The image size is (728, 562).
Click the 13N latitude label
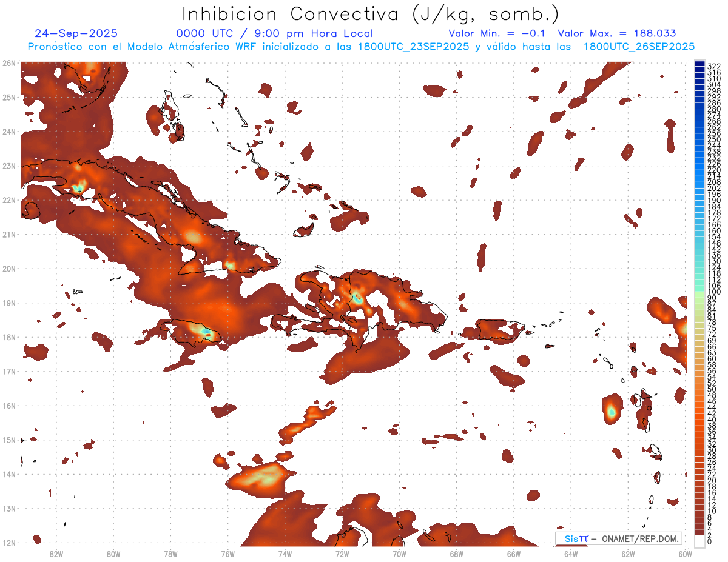(x=9, y=509)
